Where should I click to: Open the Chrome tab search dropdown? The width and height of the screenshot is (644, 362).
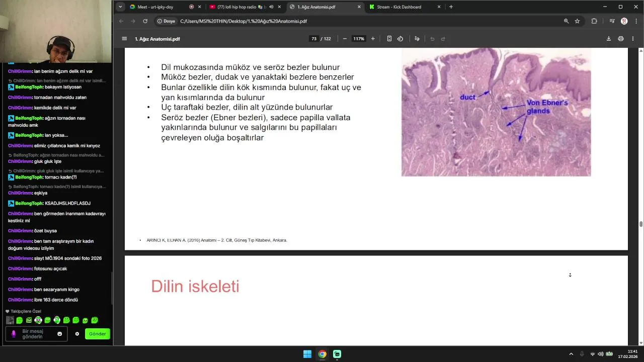(120, 7)
